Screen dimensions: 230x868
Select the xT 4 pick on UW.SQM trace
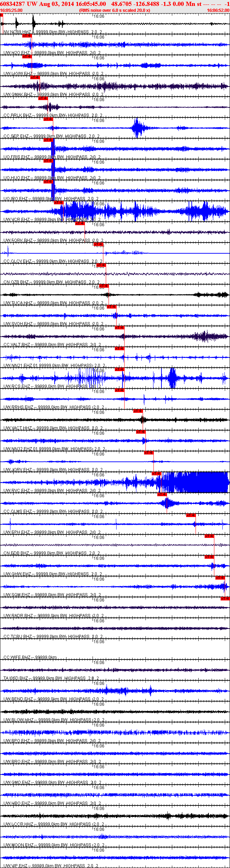(x=220, y=578)
